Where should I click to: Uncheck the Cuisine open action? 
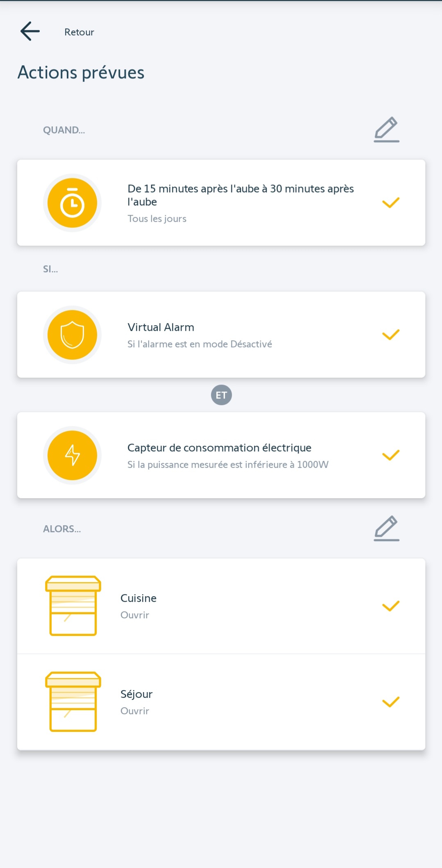390,606
